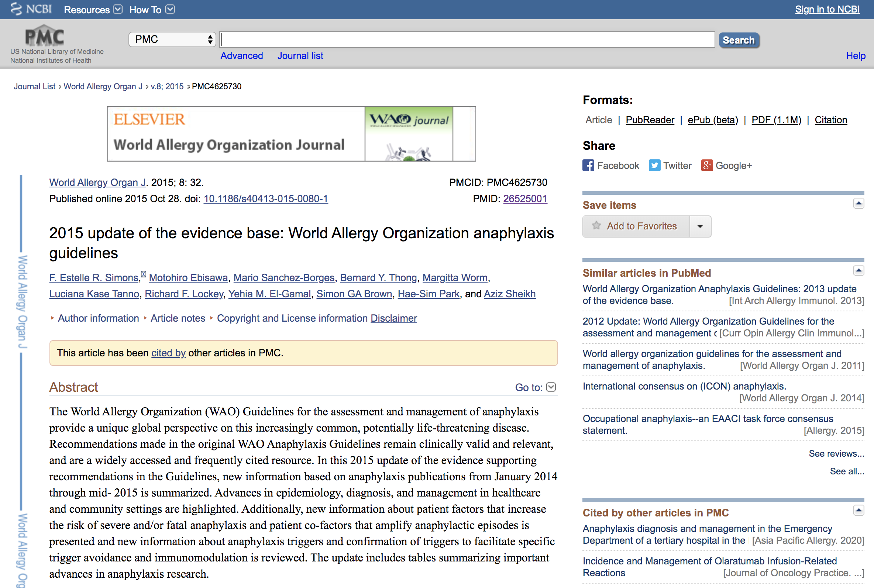Click the cited by link in the notice
874x588 pixels.
(x=168, y=353)
